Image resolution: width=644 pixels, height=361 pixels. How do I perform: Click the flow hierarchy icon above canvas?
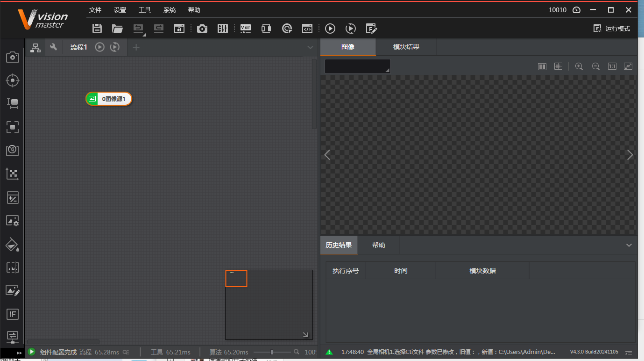[x=35, y=47]
